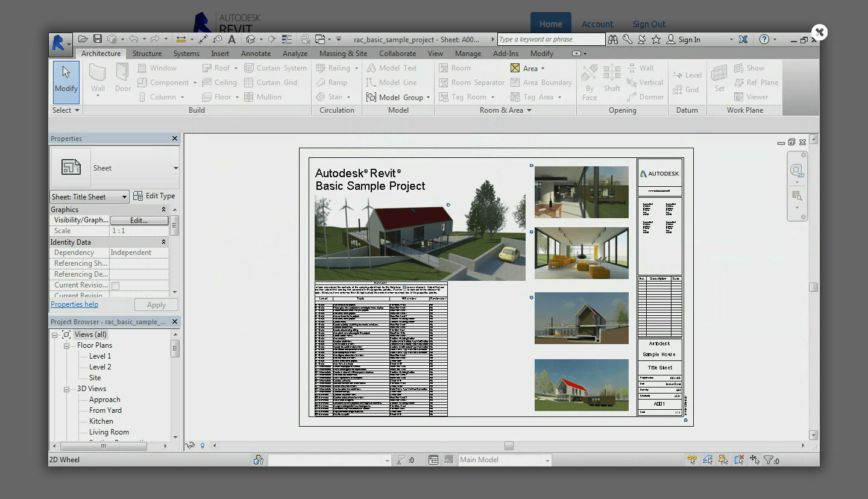Click the Door tool in Build panel
The width and height of the screenshot is (868, 499).
[123, 79]
